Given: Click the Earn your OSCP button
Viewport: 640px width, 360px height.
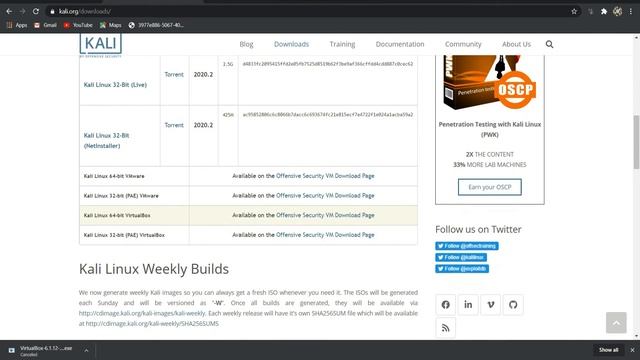Looking at the screenshot, I should point(489,187).
